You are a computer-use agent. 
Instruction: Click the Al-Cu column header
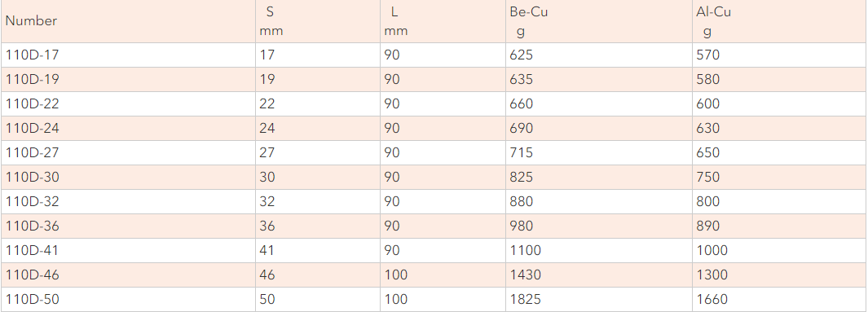[714, 21]
